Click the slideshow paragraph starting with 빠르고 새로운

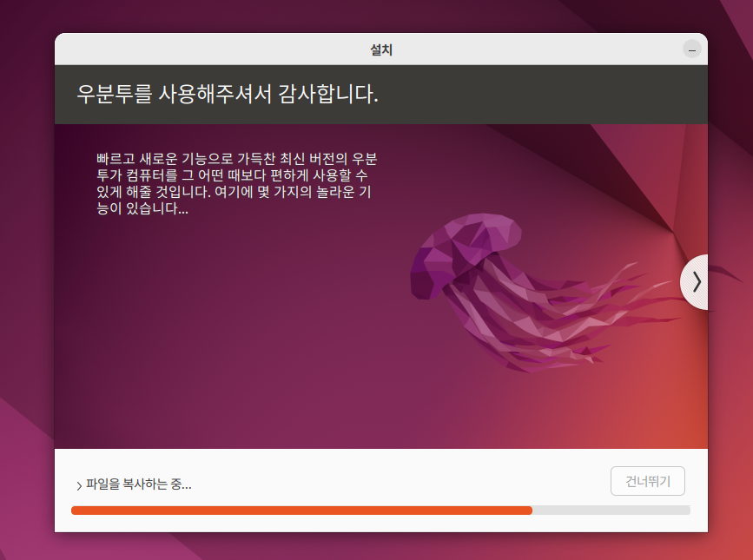(x=237, y=183)
